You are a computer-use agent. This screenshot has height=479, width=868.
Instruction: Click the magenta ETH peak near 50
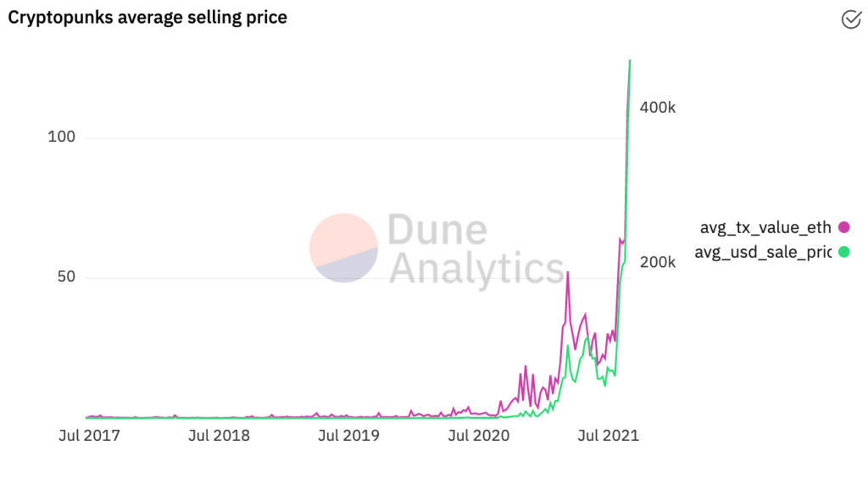567,272
